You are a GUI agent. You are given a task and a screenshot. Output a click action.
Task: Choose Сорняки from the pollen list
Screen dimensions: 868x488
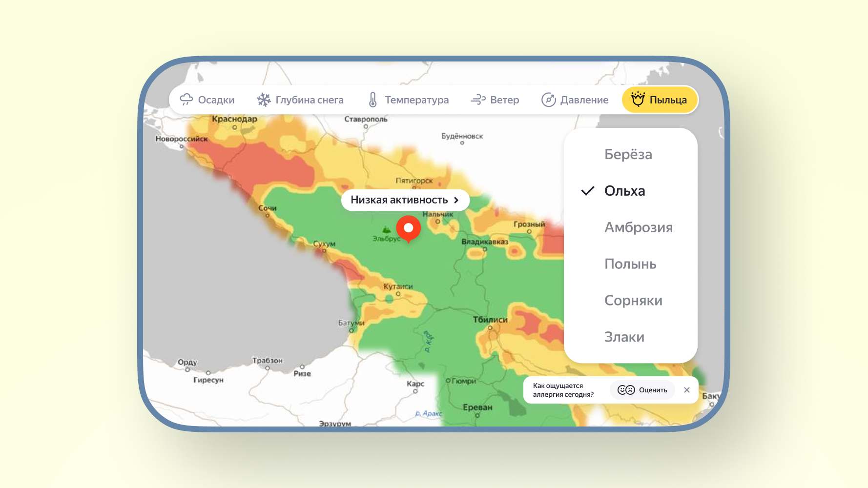tap(633, 301)
